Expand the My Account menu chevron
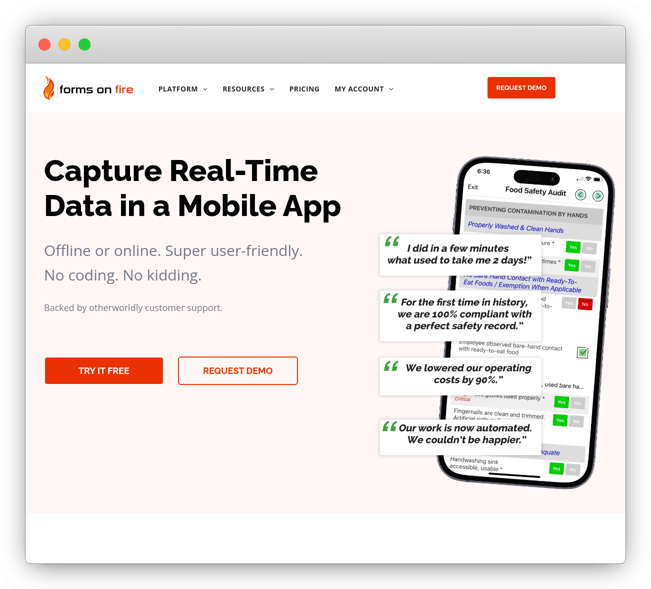 tap(391, 89)
